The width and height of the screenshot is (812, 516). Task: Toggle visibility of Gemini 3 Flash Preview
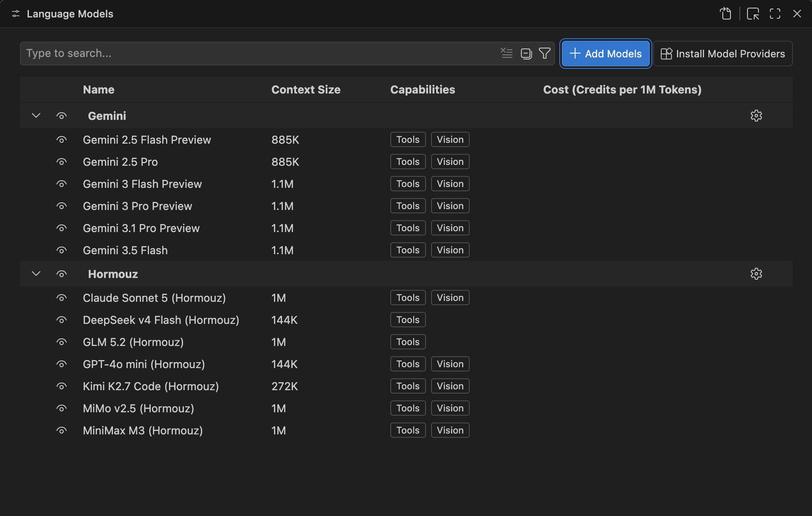click(x=62, y=184)
